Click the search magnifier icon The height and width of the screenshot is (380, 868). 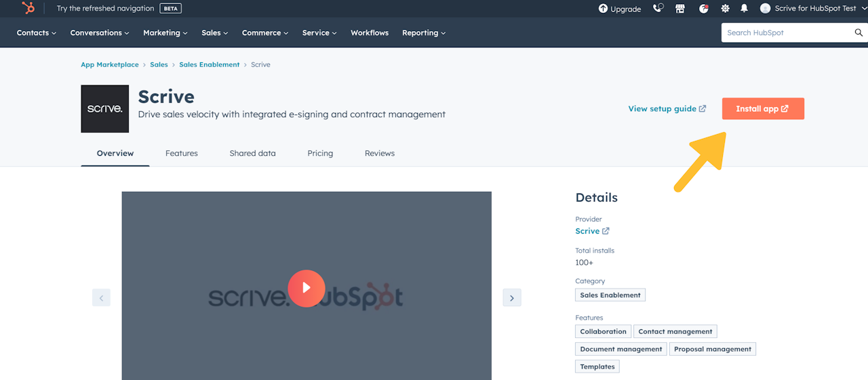859,33
